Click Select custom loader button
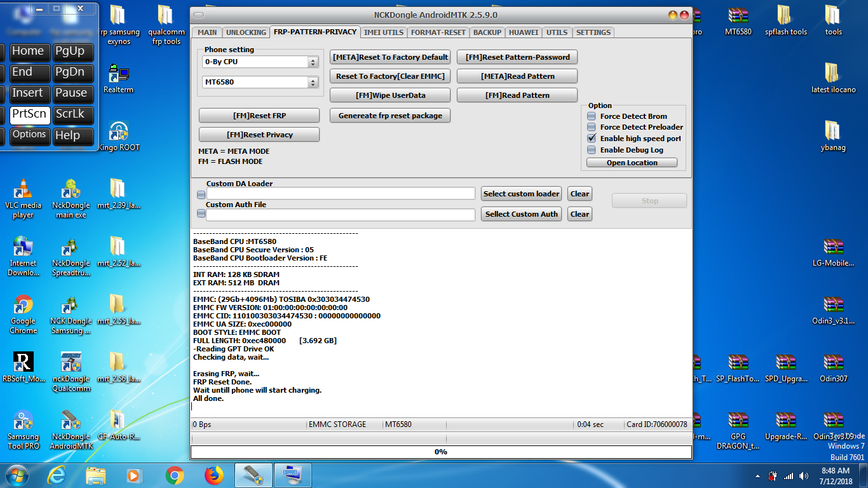 point(522,194)
